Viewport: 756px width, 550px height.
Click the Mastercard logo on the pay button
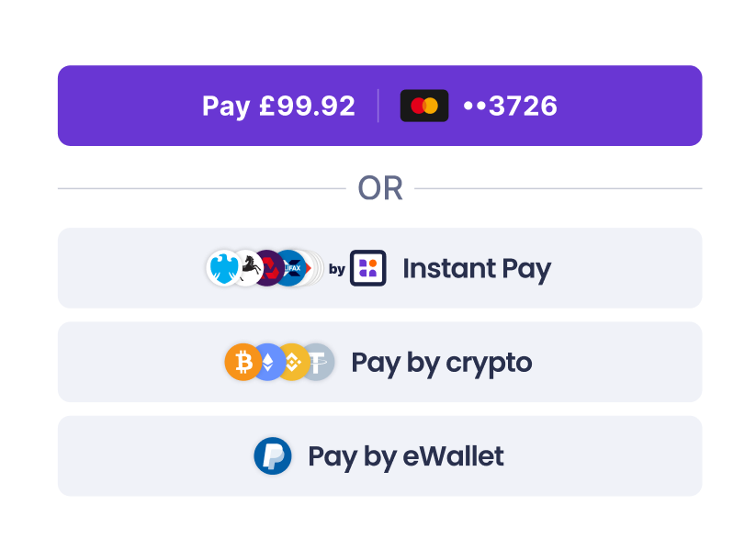(x=424, y=106)
